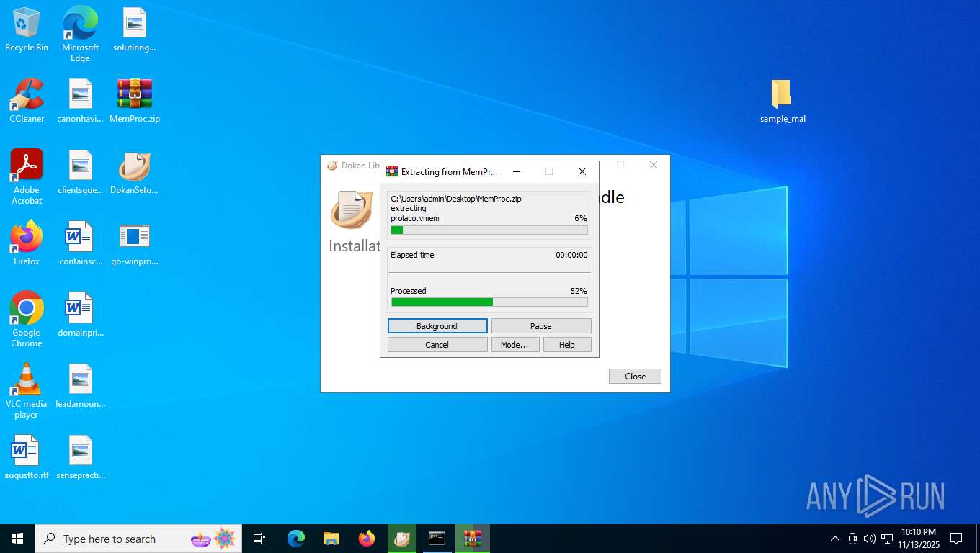Open Adobe Acrobat desktop shortcut

coord(27,177)
